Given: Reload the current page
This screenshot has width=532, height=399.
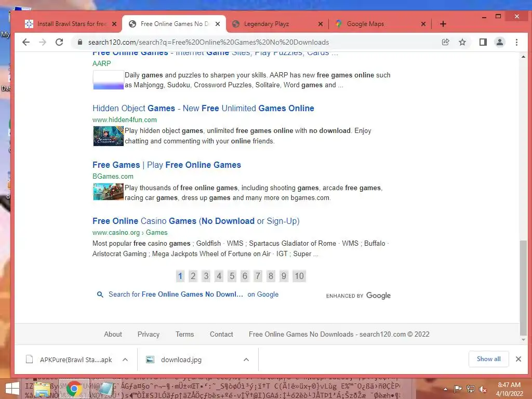Looking at the screenshot, I should 59,42.
